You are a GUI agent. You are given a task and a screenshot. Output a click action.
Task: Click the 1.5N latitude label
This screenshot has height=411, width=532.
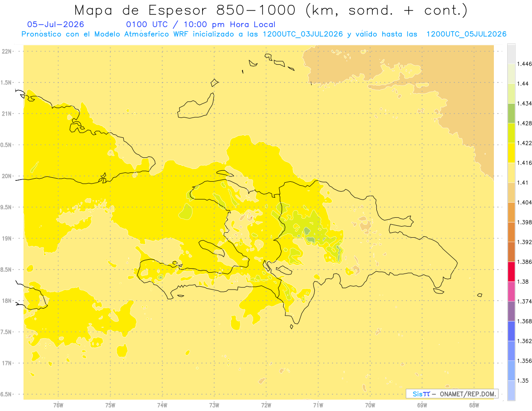[7, 82]
